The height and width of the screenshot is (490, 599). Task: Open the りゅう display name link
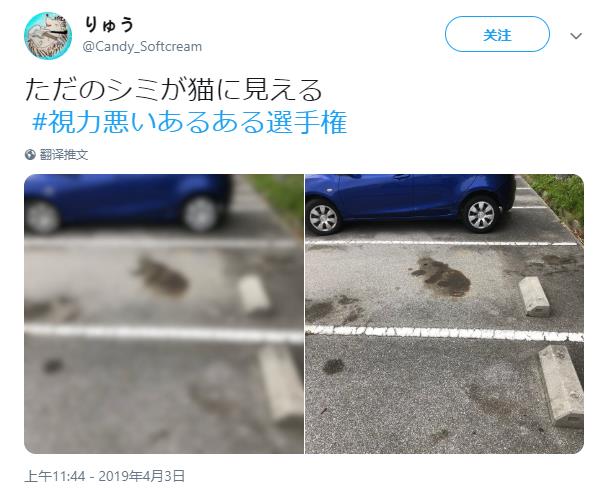(109, 25)
